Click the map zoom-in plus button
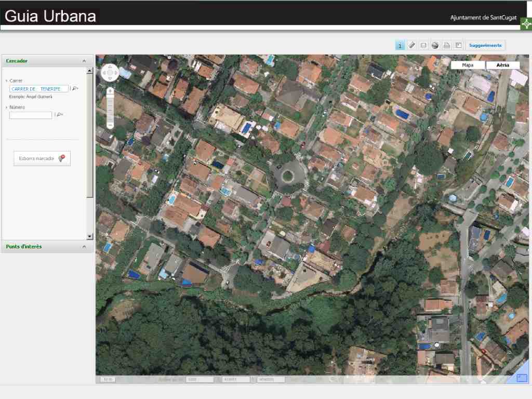Image resolution: width=532 pixels, height=399 pixels. (110, 91)
